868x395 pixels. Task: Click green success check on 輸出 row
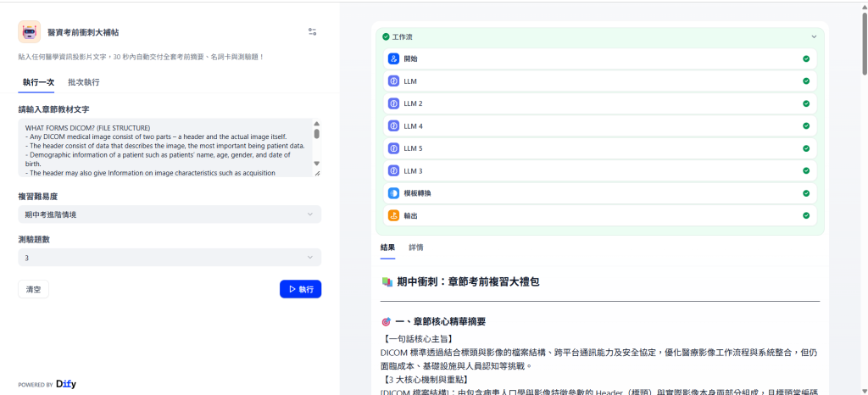click(x=806, y=216)
